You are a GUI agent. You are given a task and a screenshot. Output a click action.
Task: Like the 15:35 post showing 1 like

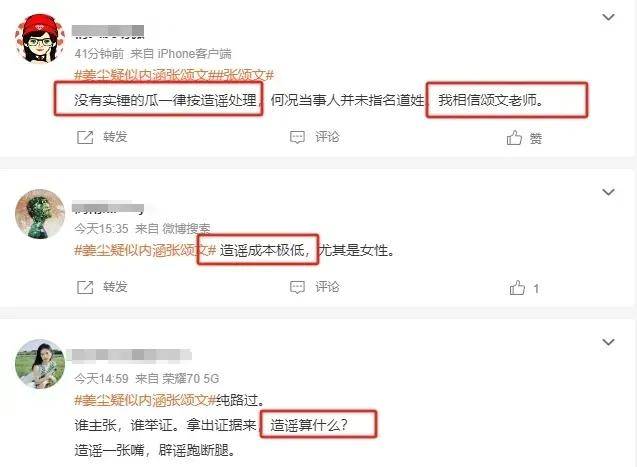coord(517,288)
